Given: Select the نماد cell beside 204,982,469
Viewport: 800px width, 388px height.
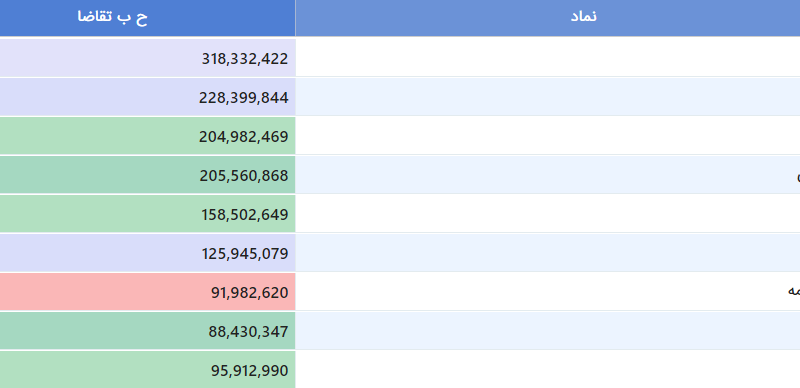Looking at the screenshot, I should tap(547, 136).
